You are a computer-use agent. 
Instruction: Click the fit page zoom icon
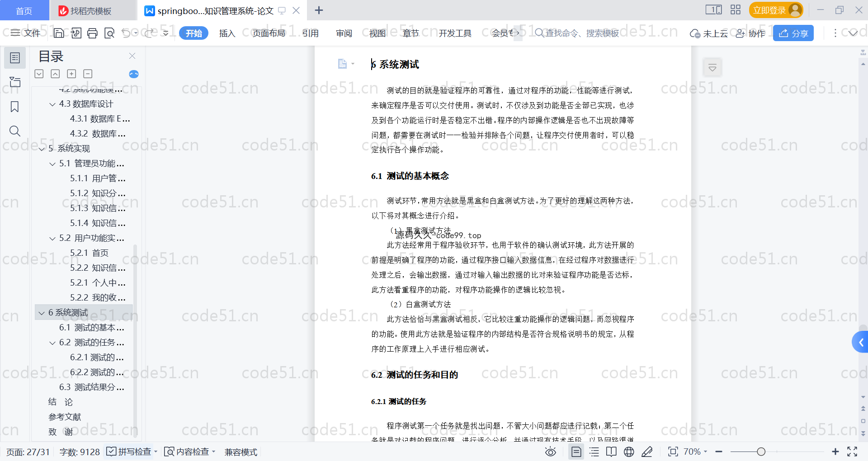(673, 452)
